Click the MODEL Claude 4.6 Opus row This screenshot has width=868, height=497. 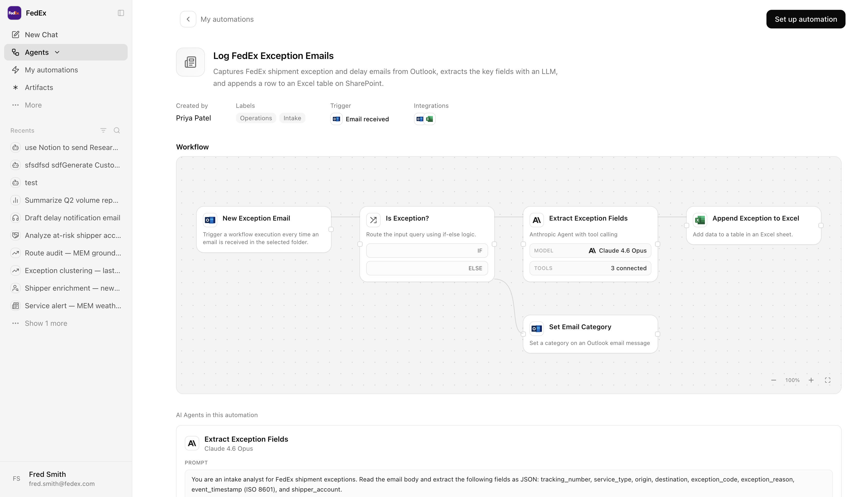pyautogui.click(x=590, y=251)
